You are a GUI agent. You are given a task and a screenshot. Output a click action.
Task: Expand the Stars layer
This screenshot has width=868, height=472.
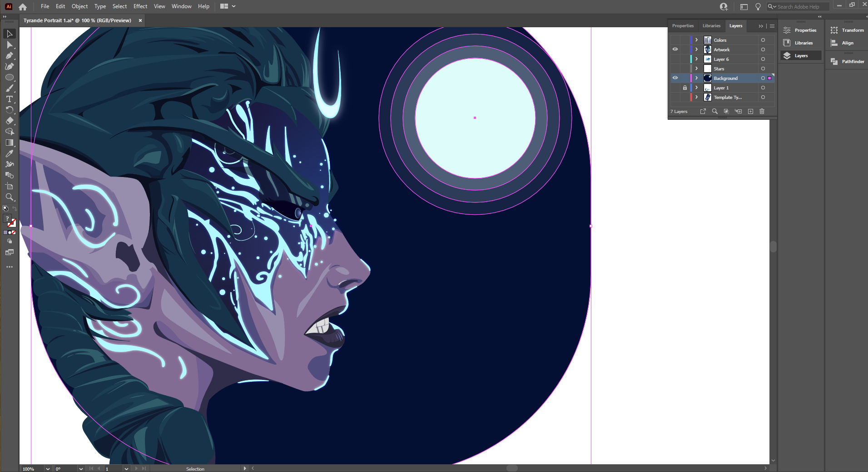[x=696, y=69]
